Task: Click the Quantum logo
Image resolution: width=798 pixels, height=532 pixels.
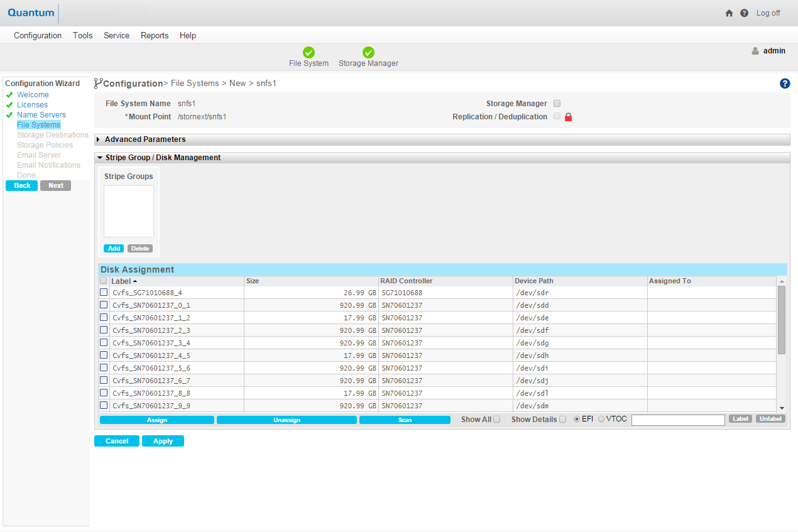Action: (x=31, y=13)
